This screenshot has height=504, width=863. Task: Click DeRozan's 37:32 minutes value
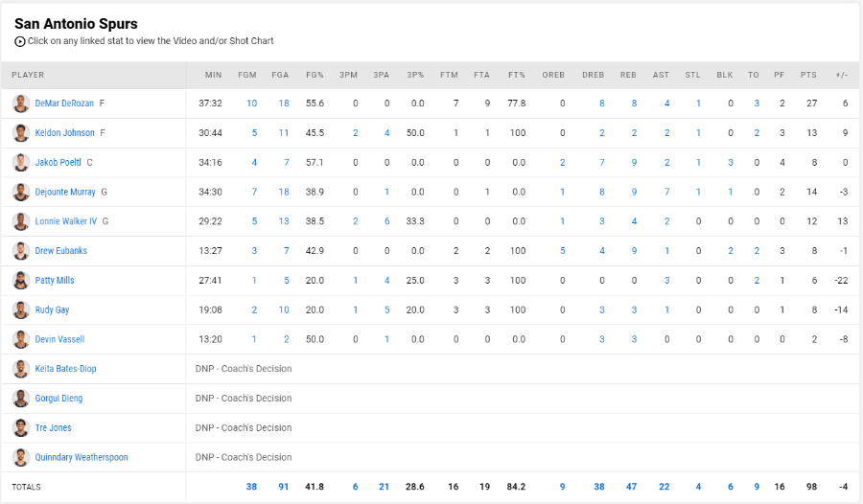click(210, 103)
